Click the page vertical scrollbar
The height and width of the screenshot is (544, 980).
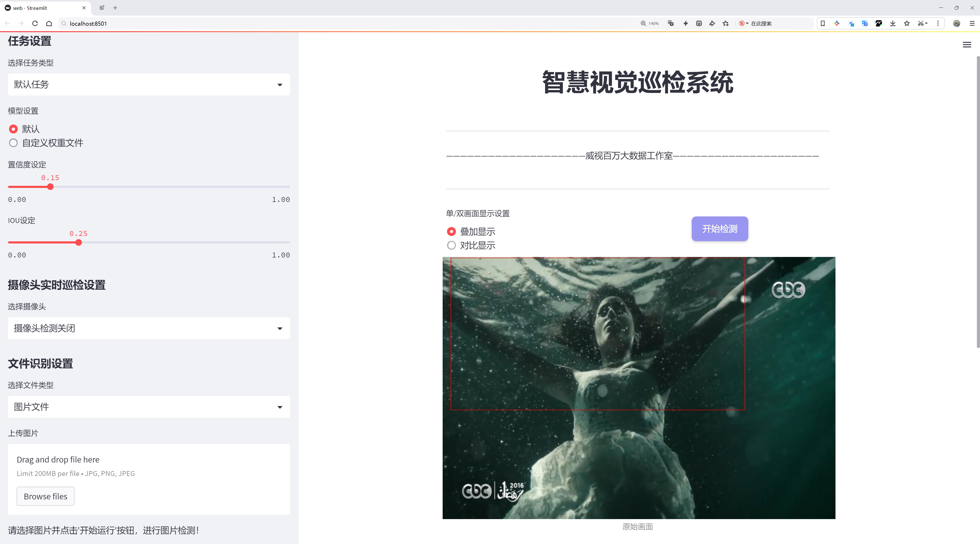pyautogui.click(x=978, y=202)
